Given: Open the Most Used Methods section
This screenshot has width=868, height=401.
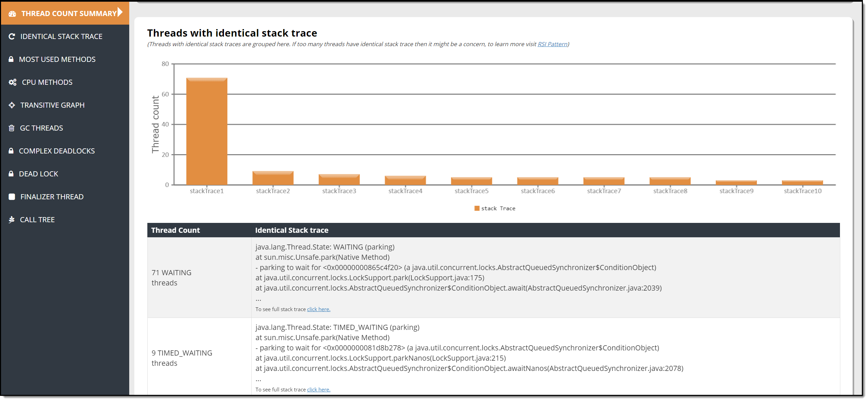Looking at the screenshot, I should 57,59.
